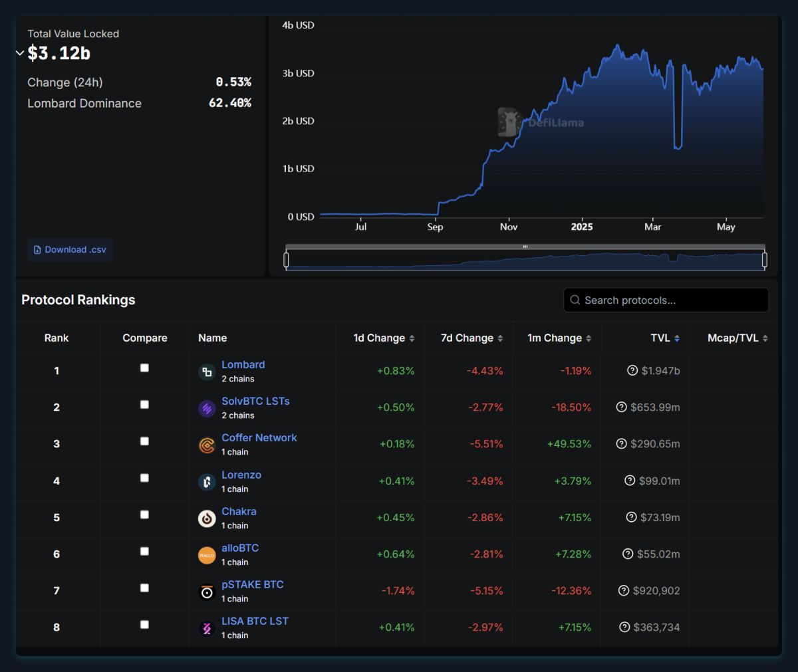
Task: Open the pSTAKE BTC link
Action: click(252, 584)
